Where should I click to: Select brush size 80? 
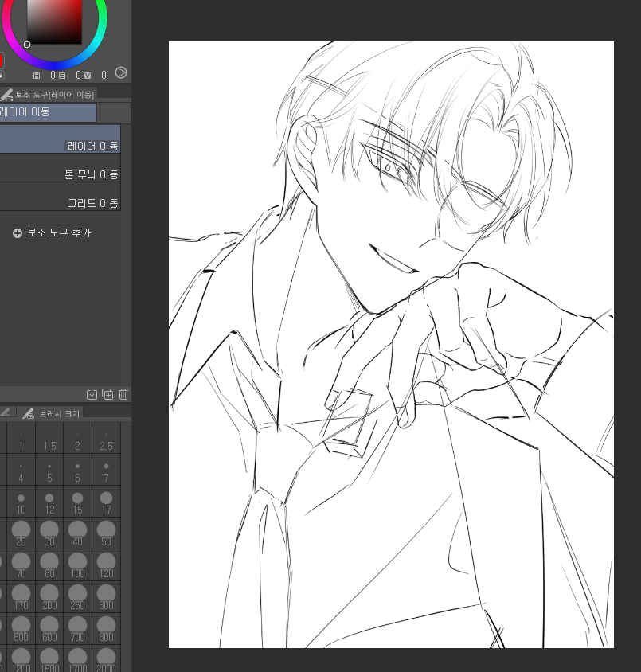[49, 565]
